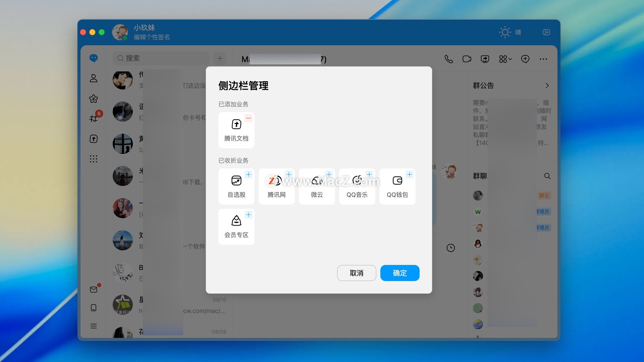The image size is (644, 362).
Task: Click the 会员专区 service icon
Action: 236,221
